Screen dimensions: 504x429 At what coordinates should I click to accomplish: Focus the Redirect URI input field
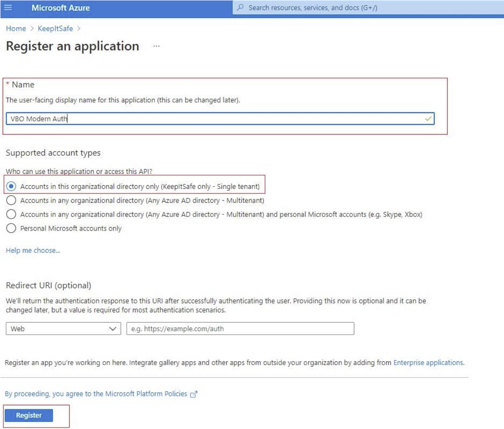(x=240, y=329)
